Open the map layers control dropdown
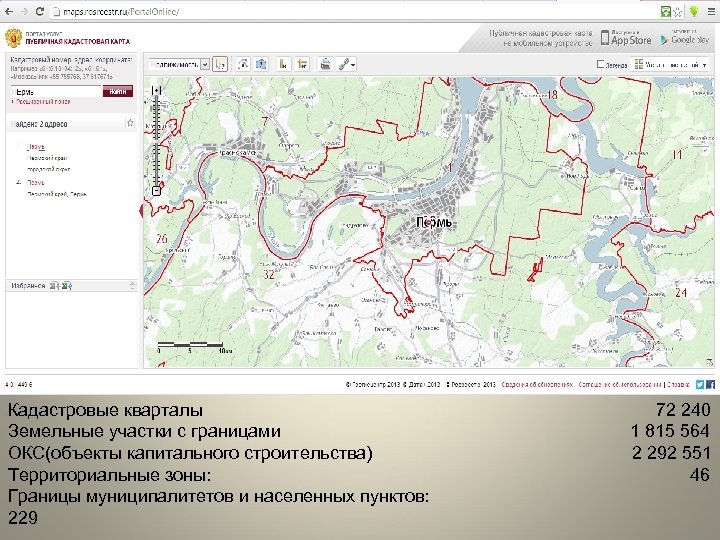The image size is (720, 540). (x=670, y=65)
